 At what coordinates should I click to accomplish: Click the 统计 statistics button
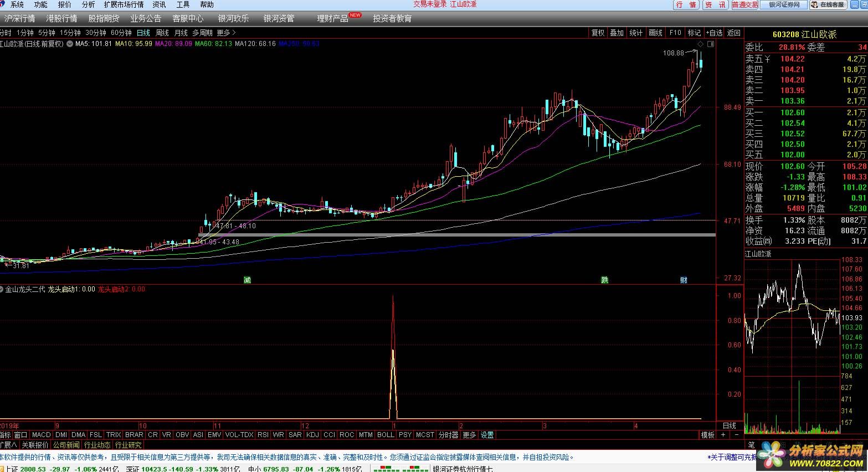(636, 33)
